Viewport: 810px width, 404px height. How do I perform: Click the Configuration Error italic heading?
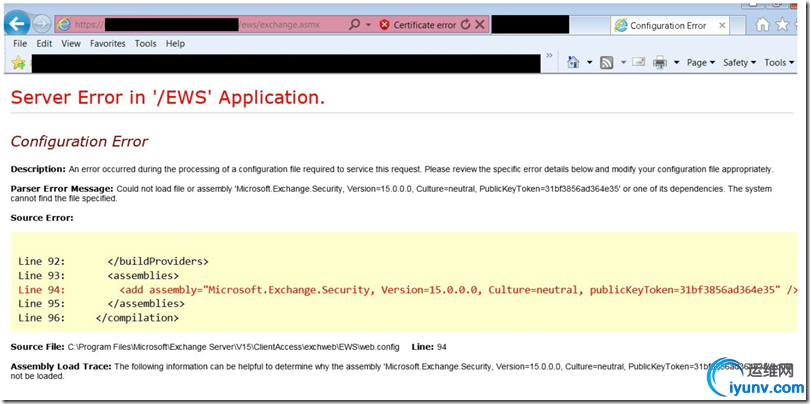point(79,141)
